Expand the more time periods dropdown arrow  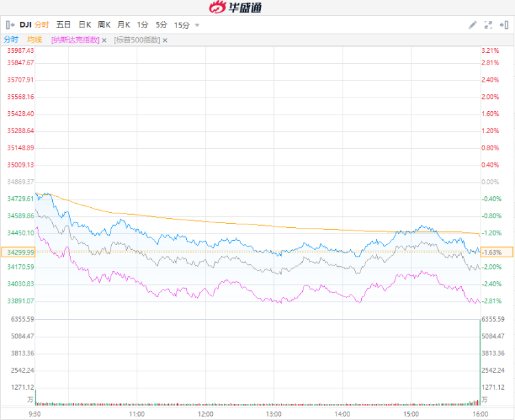(198, 25)
